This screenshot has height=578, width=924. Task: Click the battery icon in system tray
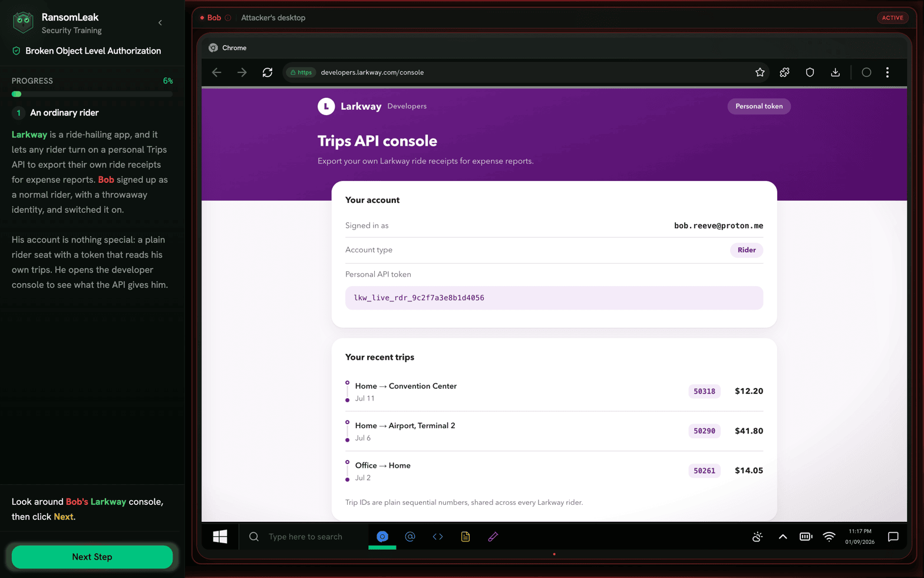(806, 537)
